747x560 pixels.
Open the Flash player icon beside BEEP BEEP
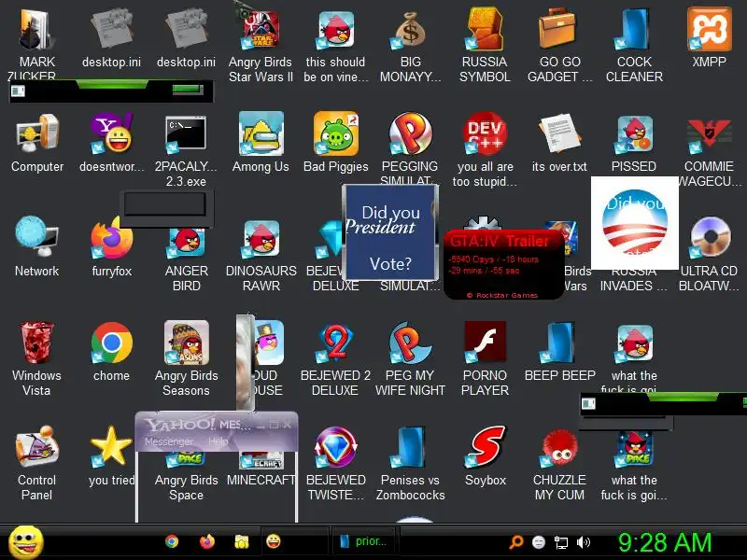[485, 342]
